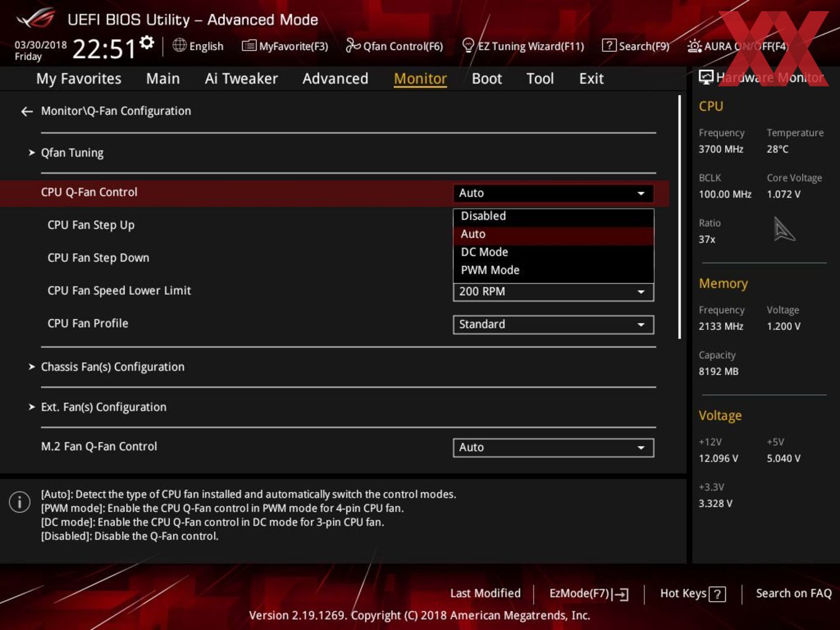Open Hot Keys help
The width and height of the screenshot is (840, 630).
point(692,594)
